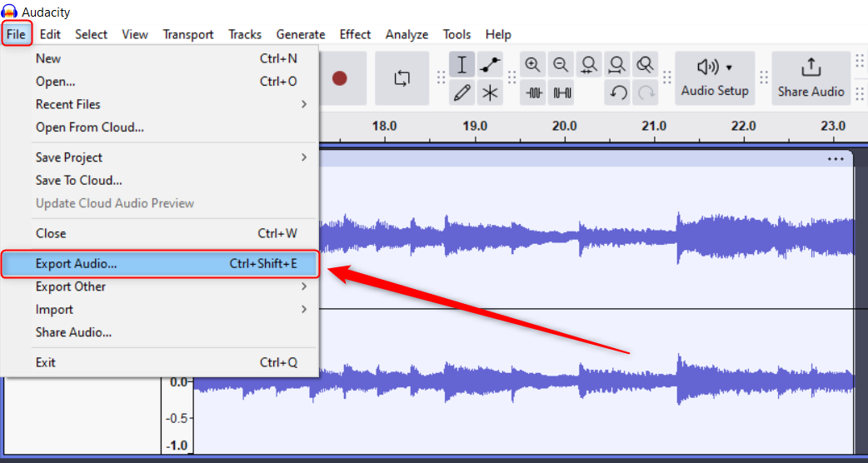Select the Multi-tool asterisk icon
Image resolution: width=868 pixels, height=463 pixels.
(x=490, y=92)
